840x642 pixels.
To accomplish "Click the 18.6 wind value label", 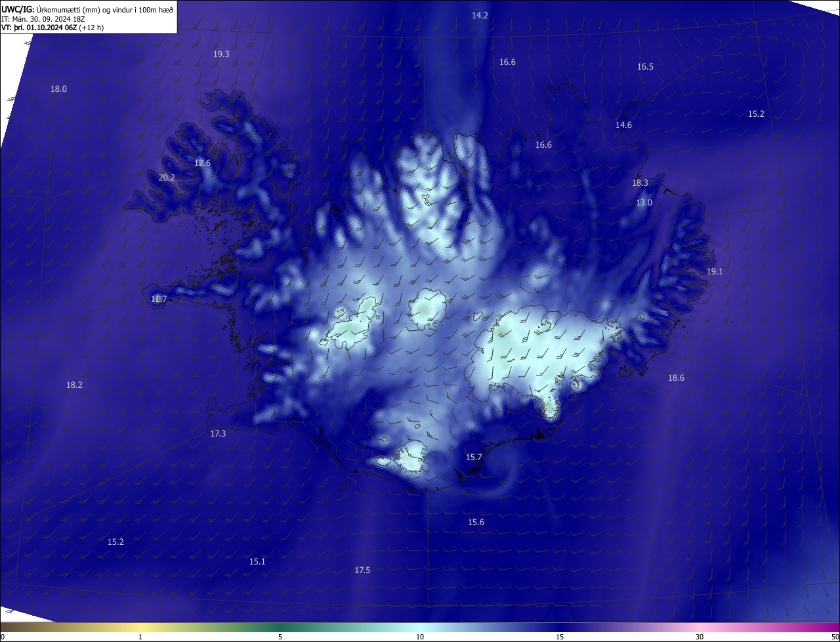I will pos(676,378).
